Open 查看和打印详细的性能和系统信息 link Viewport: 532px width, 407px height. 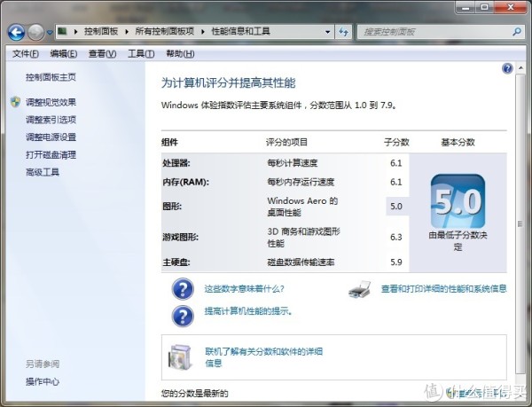444,289
